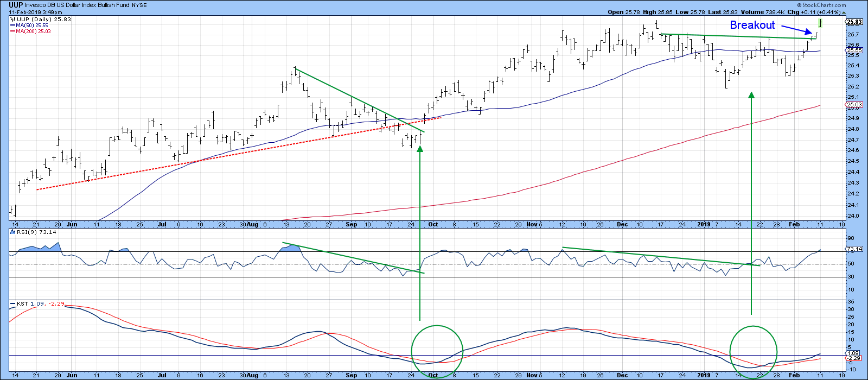
Task: Click the OHLC bar icon beside UUP (Daily)
Action: click(x=12, y=20)
